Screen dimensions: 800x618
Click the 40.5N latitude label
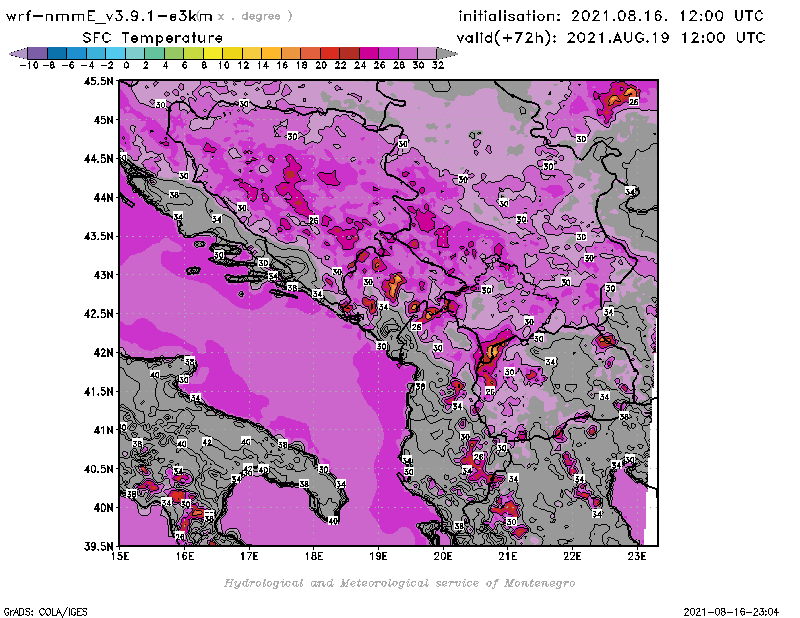(x=98, y=469)
